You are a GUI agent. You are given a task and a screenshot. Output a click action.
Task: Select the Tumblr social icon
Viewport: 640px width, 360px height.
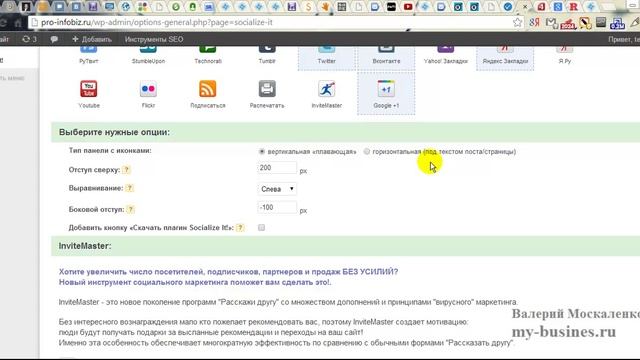[x=267, y=55]
